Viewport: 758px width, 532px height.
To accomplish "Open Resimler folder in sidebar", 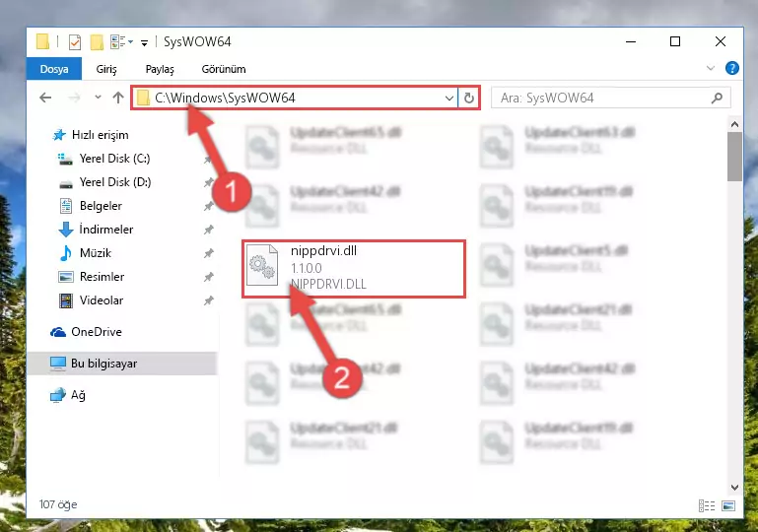I will tap(92, 277).
